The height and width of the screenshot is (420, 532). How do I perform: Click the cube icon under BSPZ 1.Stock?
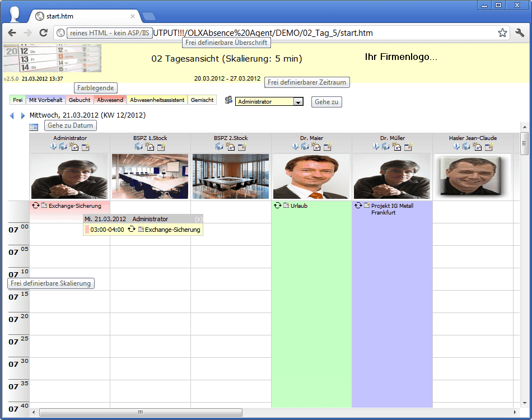(138, 147)
